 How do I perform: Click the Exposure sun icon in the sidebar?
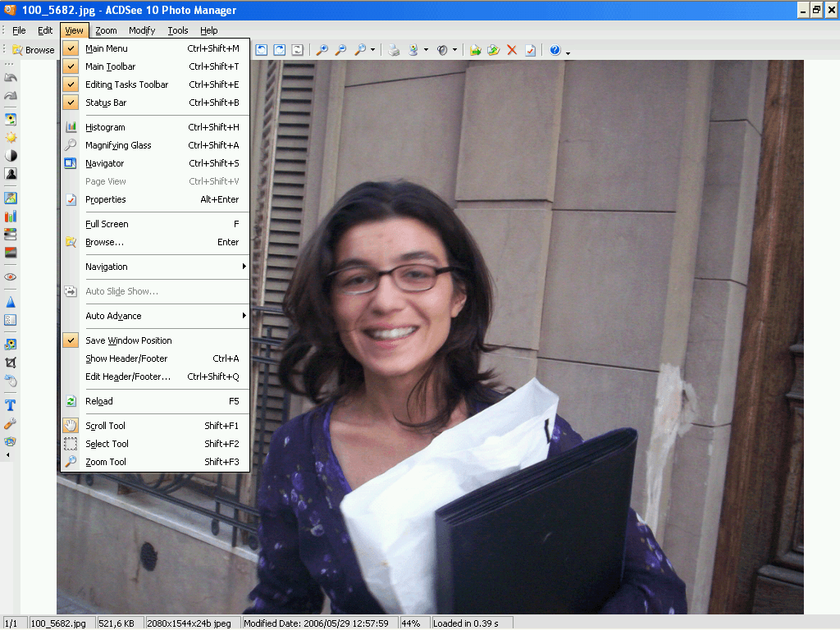pyautogui.click(x=10, y=137)
